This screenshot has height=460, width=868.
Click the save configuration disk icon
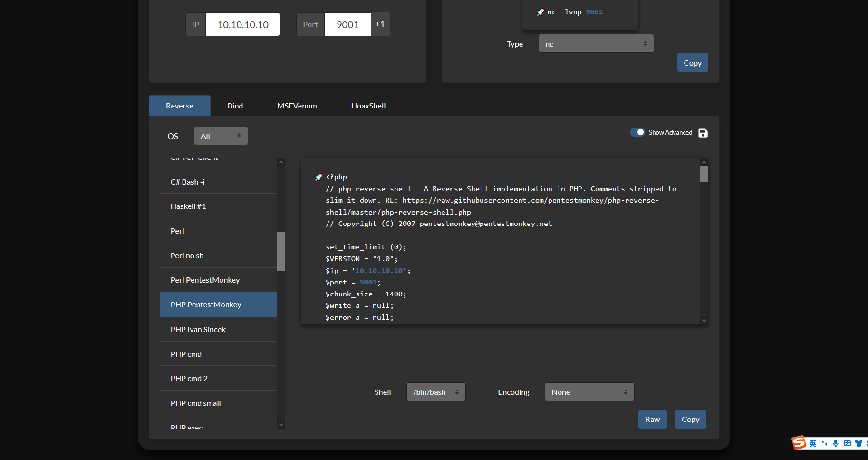703,133
